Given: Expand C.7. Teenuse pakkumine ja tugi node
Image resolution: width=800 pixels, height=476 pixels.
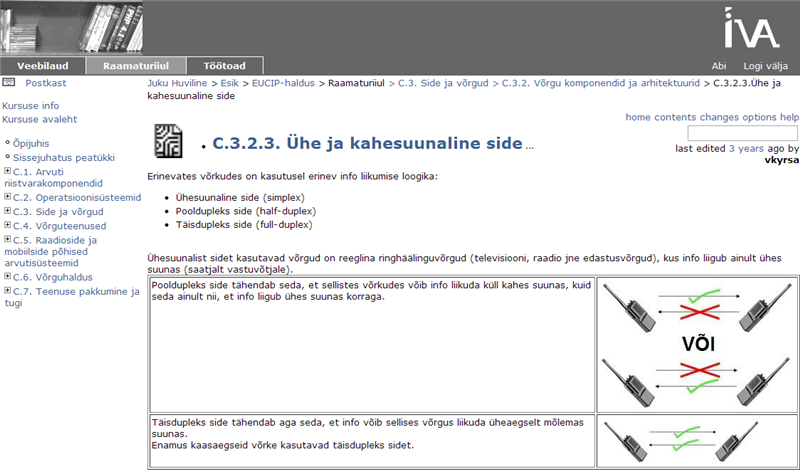Looking at the screenshot, I should click(8, 290).
